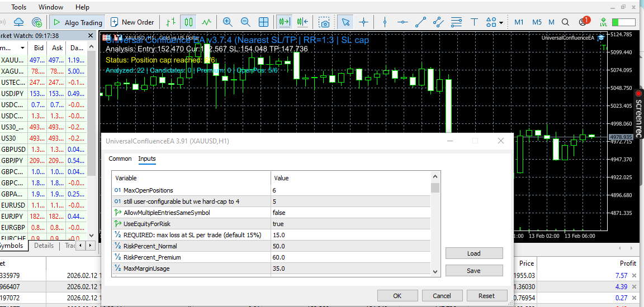Reset the EA input values
Screen dimensions: 644x307
[x=486, y=295]
